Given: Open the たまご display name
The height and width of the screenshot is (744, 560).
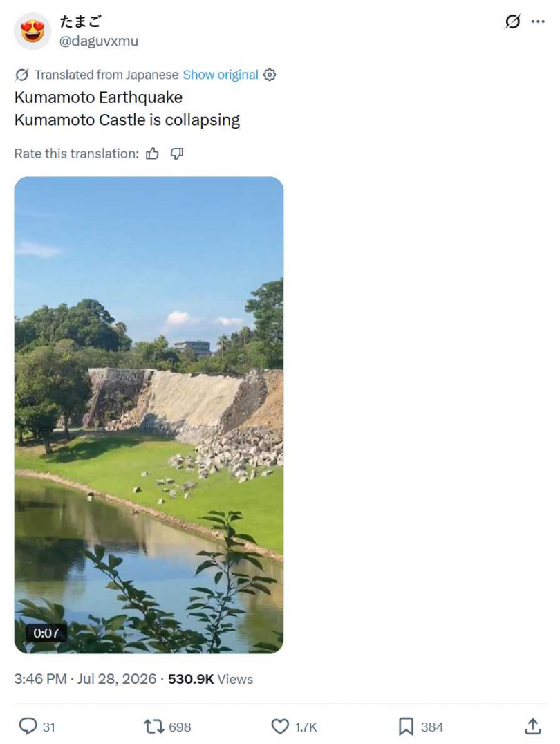Looking at the screenshot, I should [x=80, y=21].
